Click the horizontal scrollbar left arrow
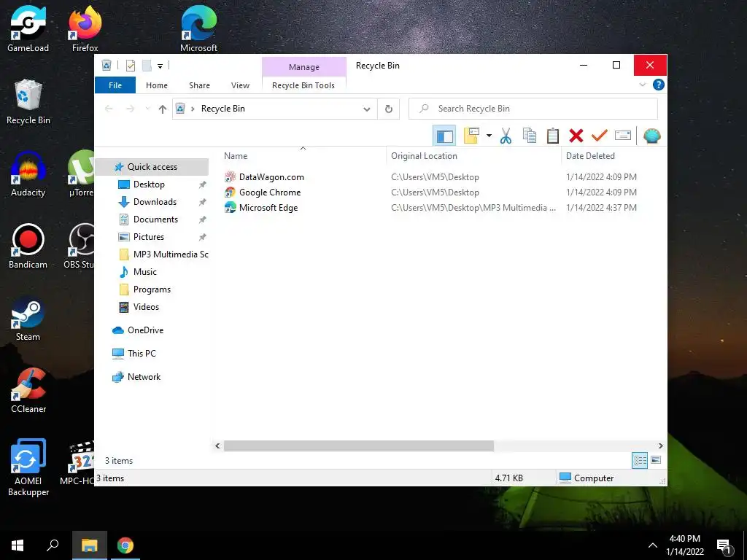 (x=217, y=446)
